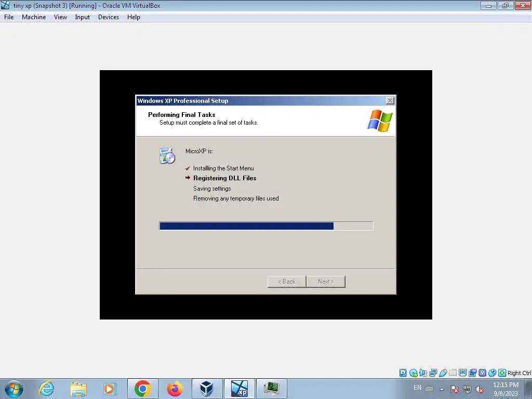
Task: Click the VirtualBox audio status icon
Action: click(423, 373)
